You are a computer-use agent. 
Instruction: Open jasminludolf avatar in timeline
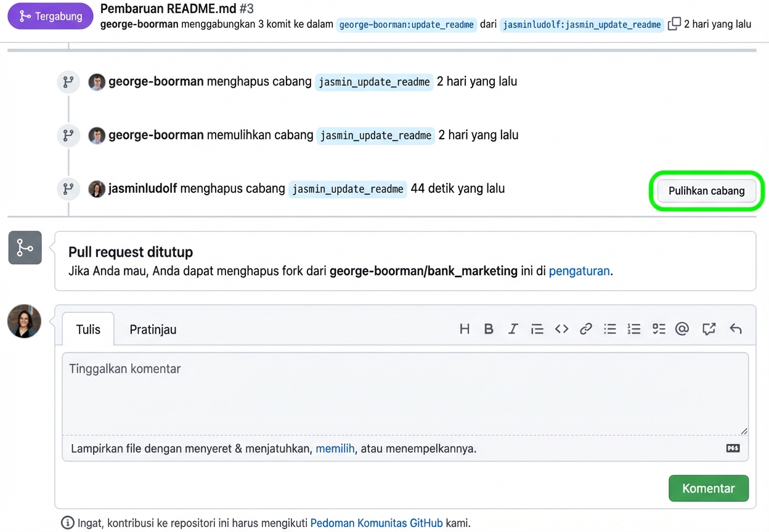tap(97, 189)
